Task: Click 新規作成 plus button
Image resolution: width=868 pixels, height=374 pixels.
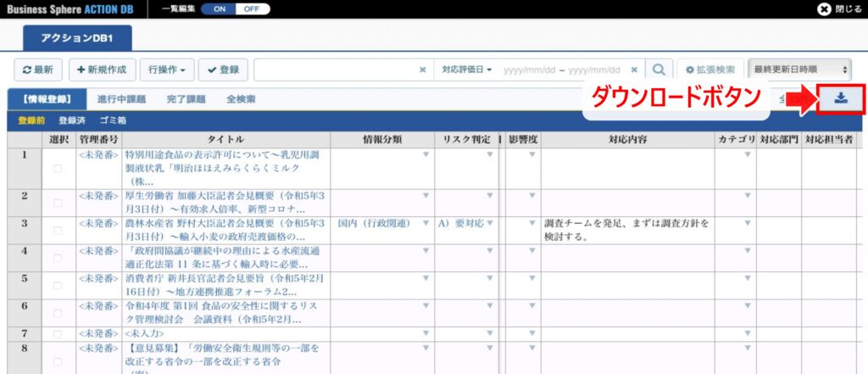Action: click(102, 70)
